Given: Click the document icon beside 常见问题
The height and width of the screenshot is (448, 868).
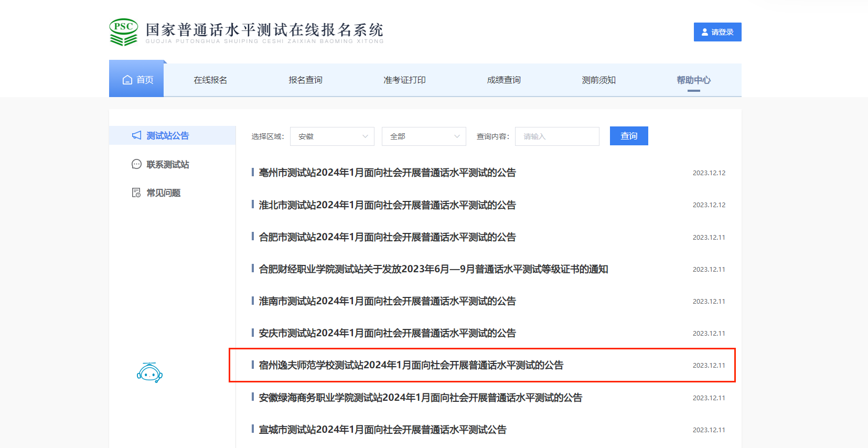Looking at the screenshot, I should pyautogui.click(x=136, y=193).
